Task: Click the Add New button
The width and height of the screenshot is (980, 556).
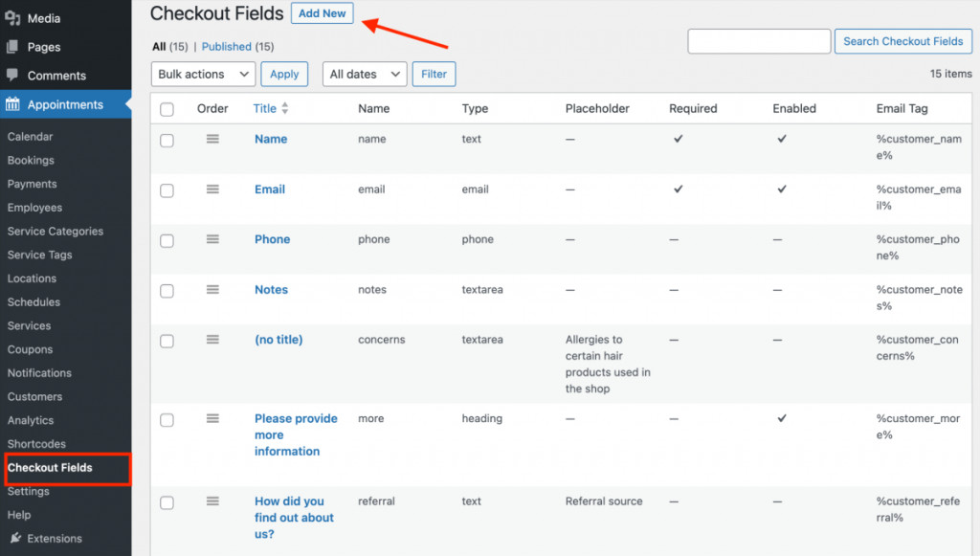Action: 322,13
